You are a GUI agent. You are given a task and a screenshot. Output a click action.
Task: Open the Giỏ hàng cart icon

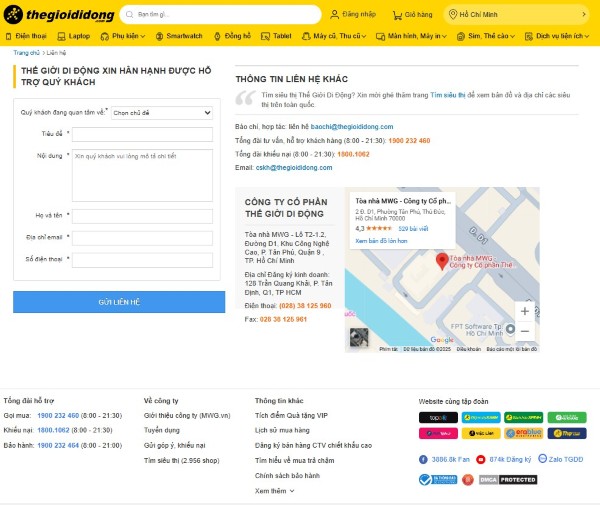397,15
